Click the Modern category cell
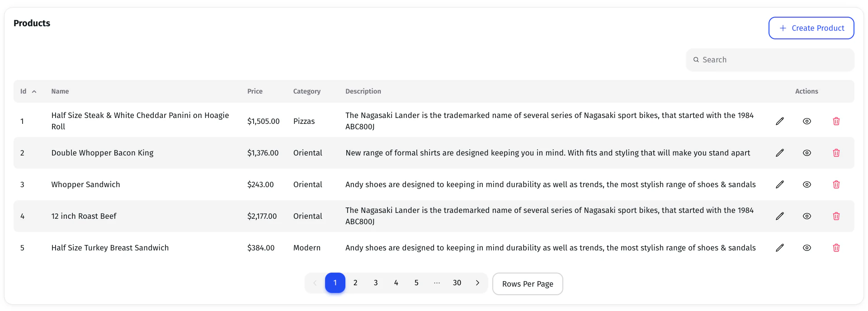Screen dimensions: 868x311 click(307, 248)
